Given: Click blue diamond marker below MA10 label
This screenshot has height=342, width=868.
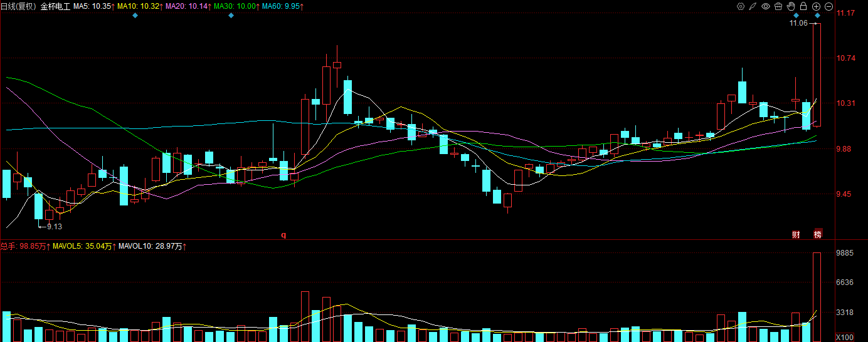Looking at the screenshot, I should 135,16.
